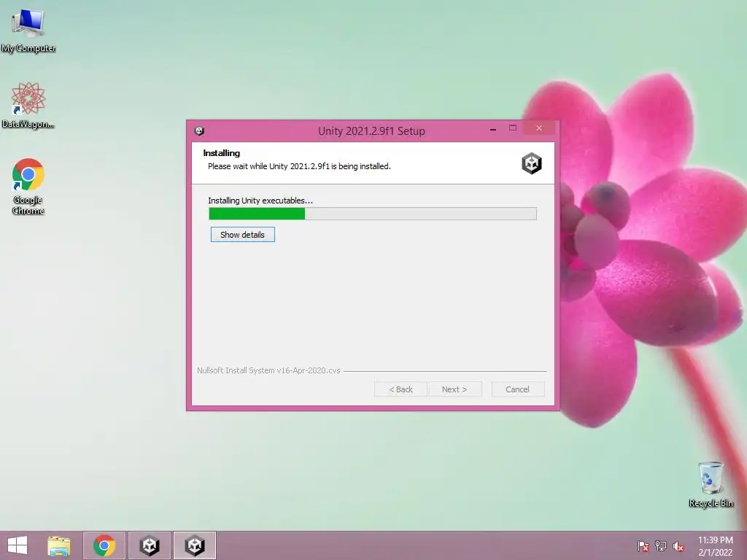Open File Explorer from the taskbar
This screenshot has height=560, width=747.
(58, 545)
